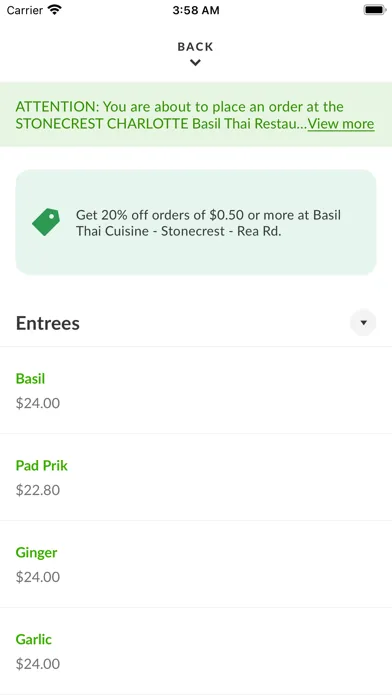Screen dimensions: 392x696
Task: Tap the Wi-Fi status icon
Action: pyautogui.click(x=55, y=10)
